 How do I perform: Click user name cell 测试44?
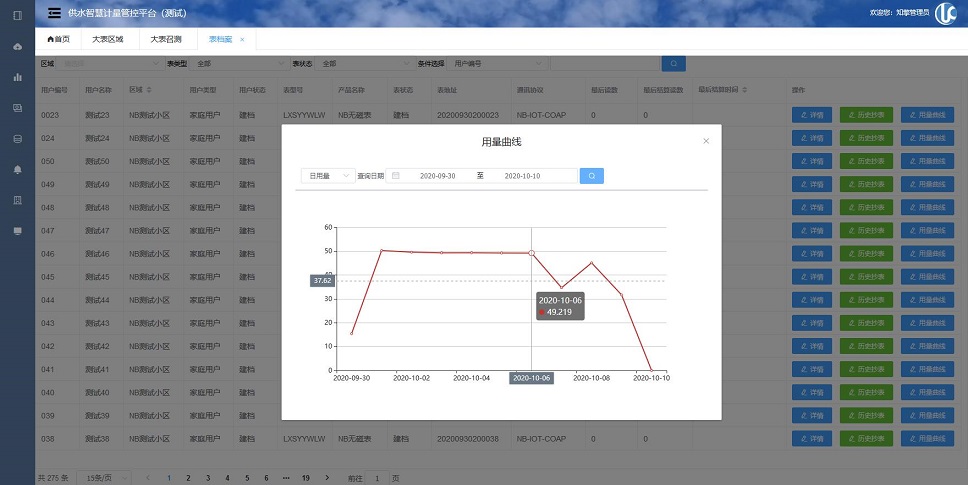pyautogui.click(x=97, y=300)
